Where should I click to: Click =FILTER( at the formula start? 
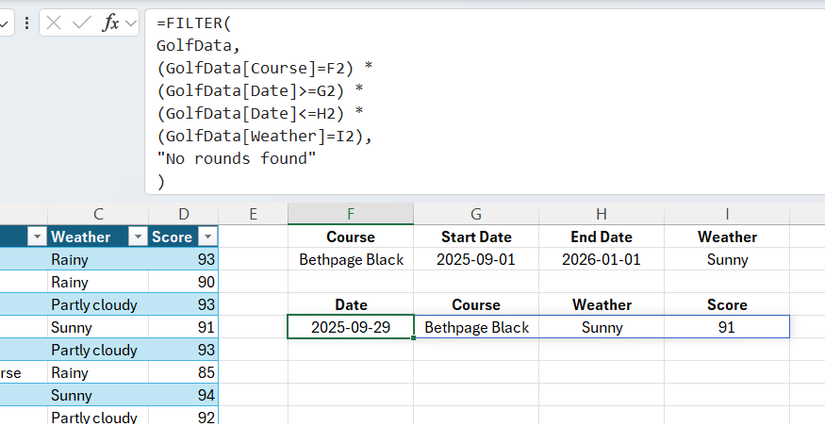tap(194, 23)
